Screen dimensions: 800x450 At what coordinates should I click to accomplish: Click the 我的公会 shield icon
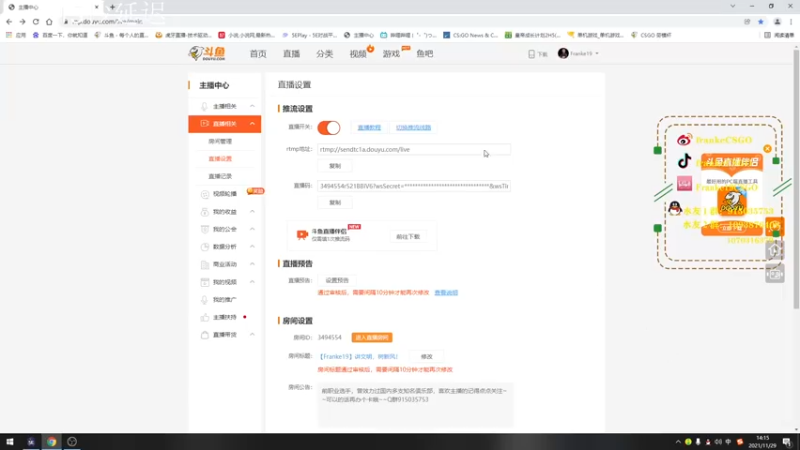coord(205,229)
